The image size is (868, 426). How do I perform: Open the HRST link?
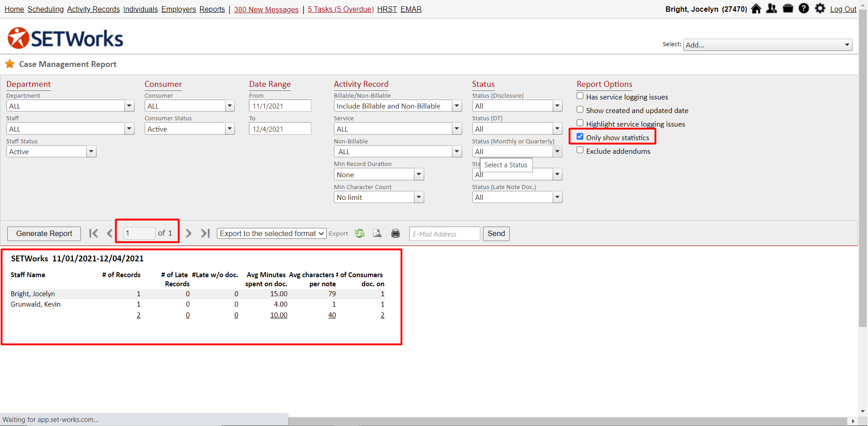(387, 9)
